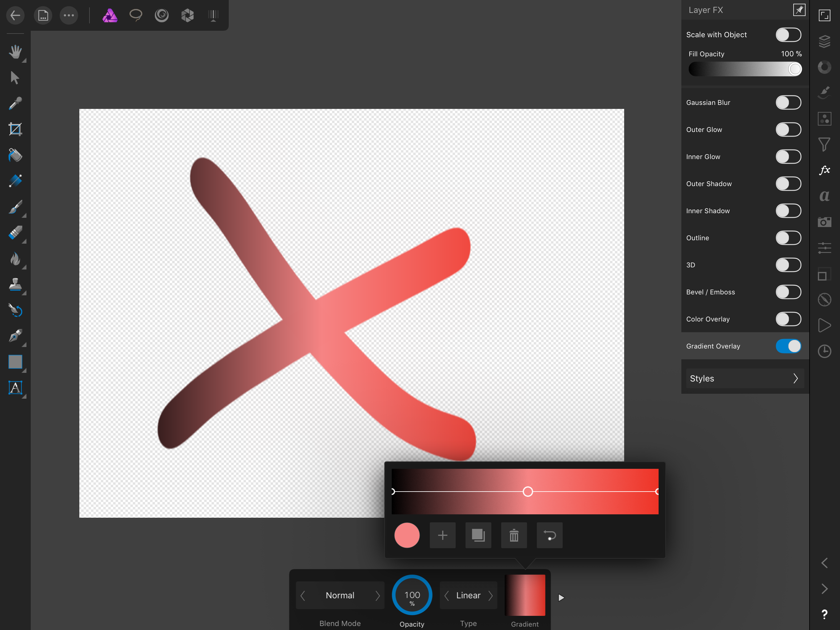Select the Crop tool
The height and width of the screenshot is (630, 840).
15,129
